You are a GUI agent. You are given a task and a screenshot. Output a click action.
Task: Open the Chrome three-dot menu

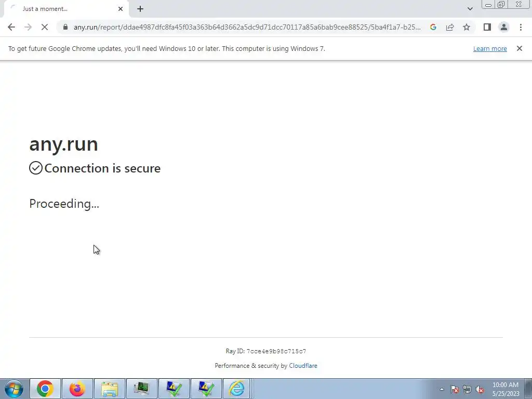click(521, 27)
